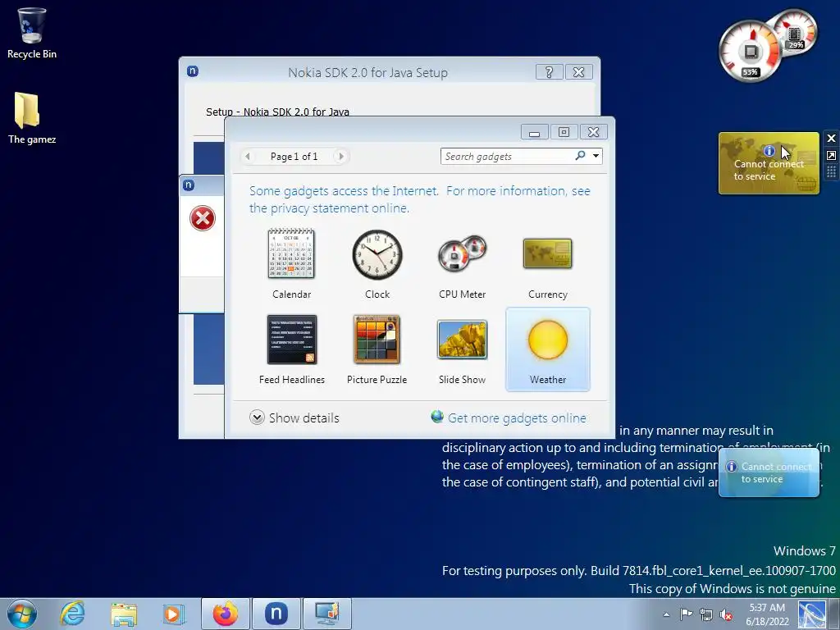Launch Internet Explorer from taskbar
840x630 pixels.
[72, 614]
